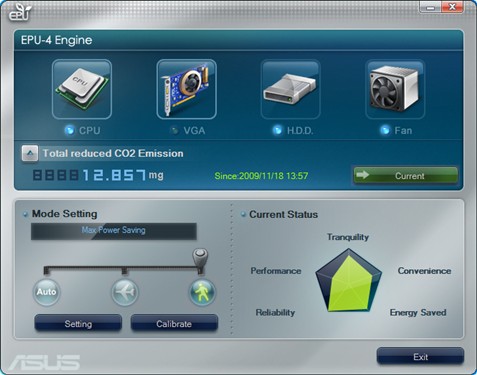Close the EPU window
Viewport: 477px width, 375px height.
[452, 7]
